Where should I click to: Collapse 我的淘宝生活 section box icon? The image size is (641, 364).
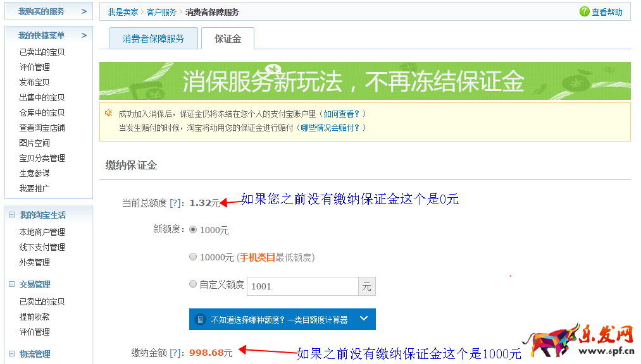coord(11,215)
